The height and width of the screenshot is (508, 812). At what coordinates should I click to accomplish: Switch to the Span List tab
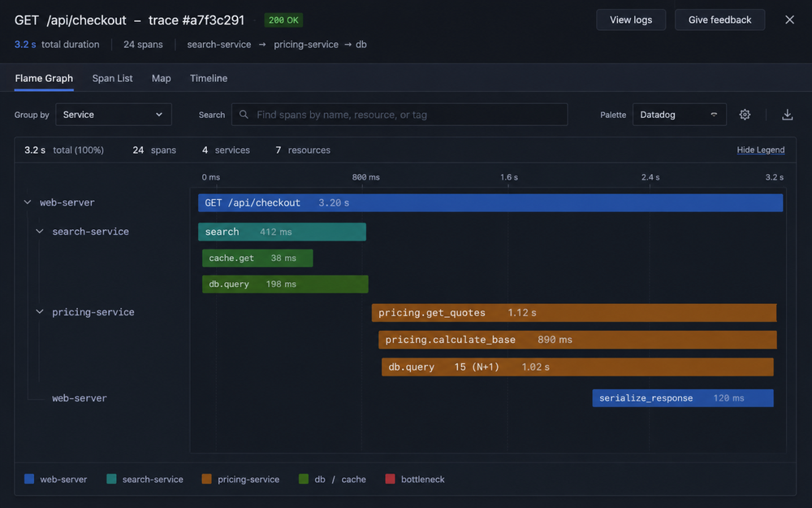(112, 78)
